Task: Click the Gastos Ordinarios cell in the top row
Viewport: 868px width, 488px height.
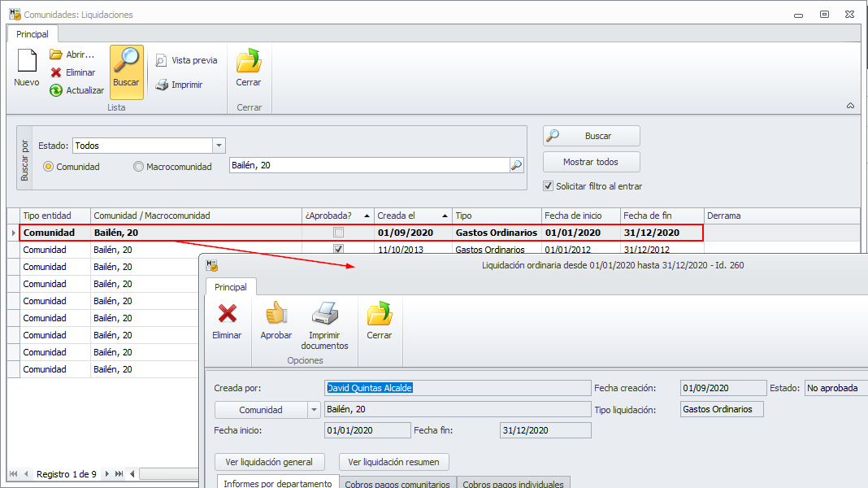Action: (497, 233)
